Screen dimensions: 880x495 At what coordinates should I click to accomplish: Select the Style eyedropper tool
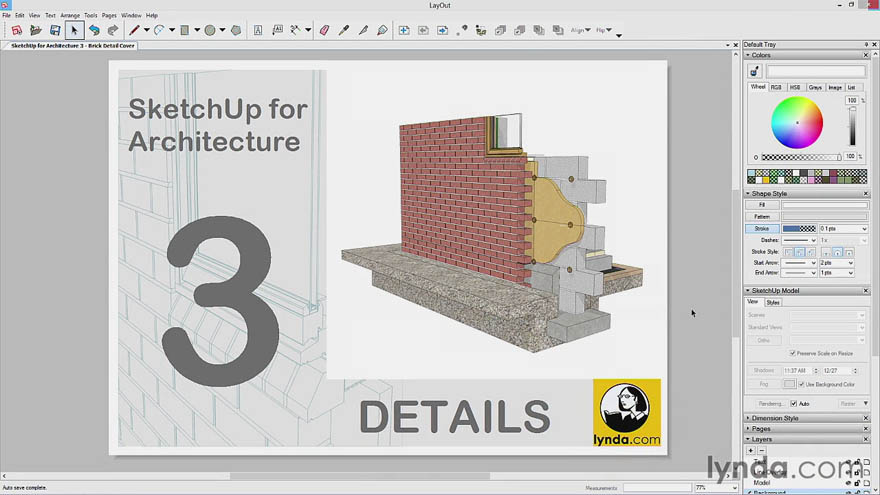click(343, 30)
